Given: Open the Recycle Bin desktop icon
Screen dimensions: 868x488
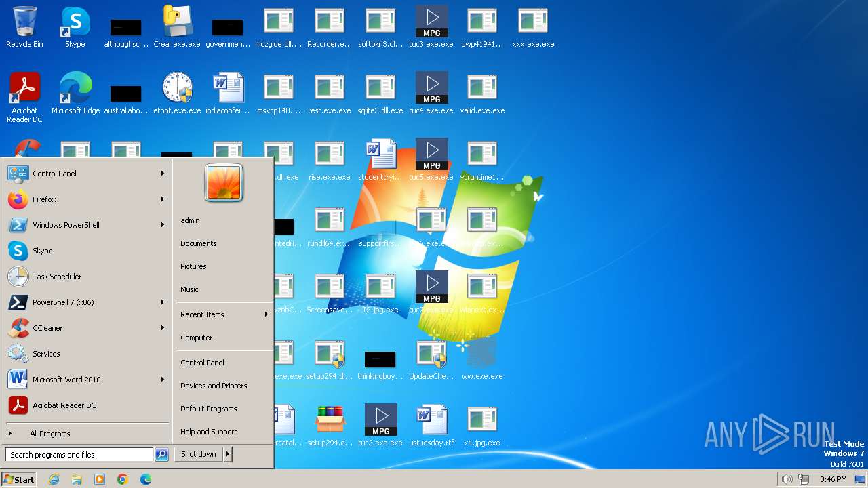Looking at the screenshot, I should [24, 27].
